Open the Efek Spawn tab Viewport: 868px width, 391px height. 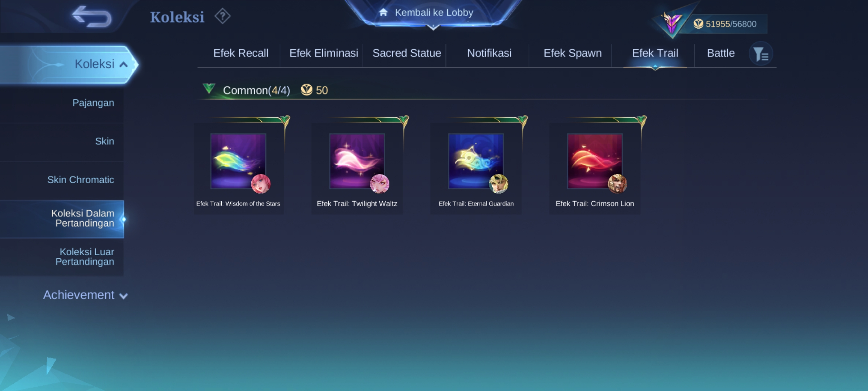coord(573,53)
